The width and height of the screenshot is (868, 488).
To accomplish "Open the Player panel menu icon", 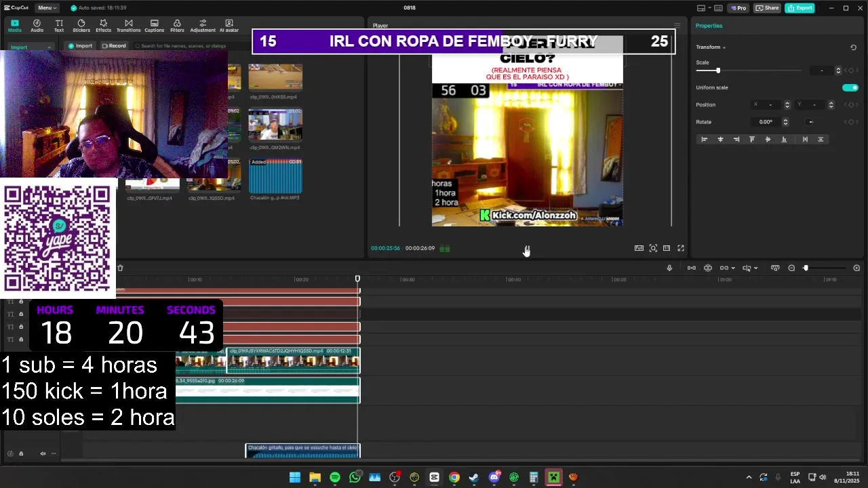I will coord(676,26).
